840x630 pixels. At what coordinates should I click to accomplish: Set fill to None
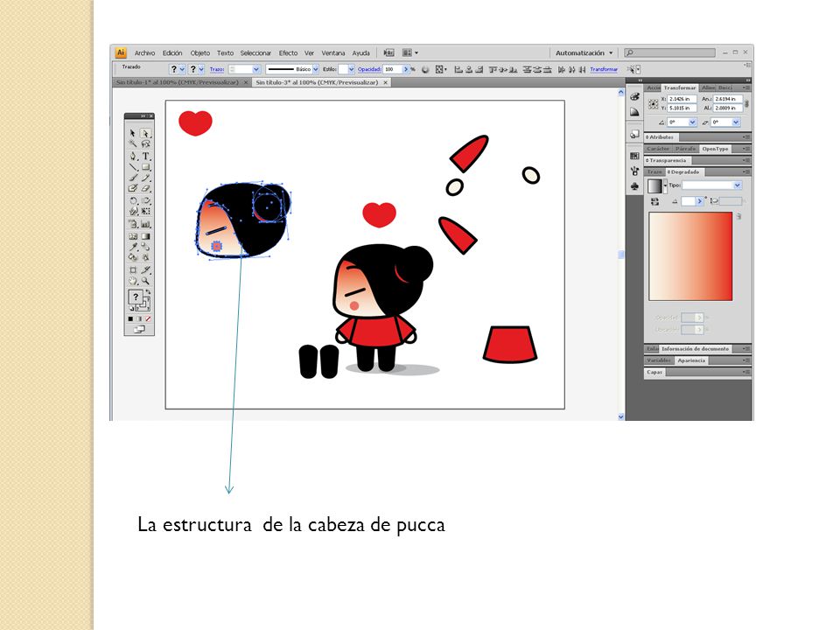(x=148, y=318)
